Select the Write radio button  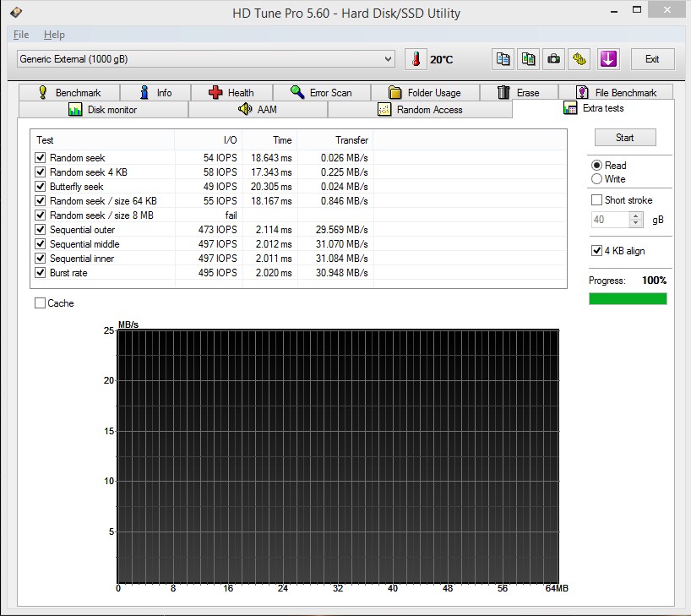(596, 178)
